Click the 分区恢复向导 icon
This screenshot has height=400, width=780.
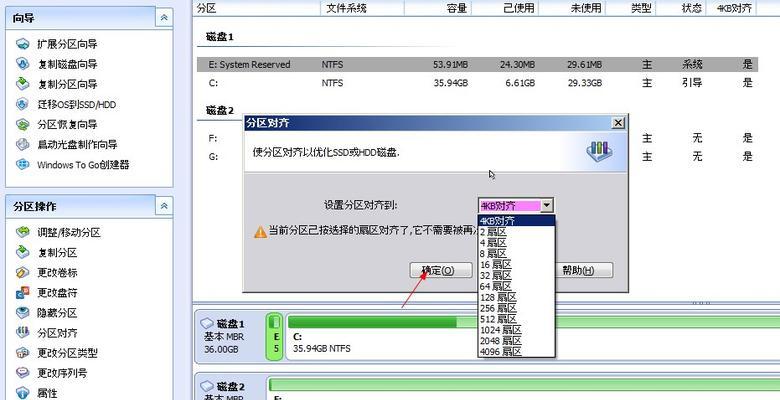[x=23, y=124]
